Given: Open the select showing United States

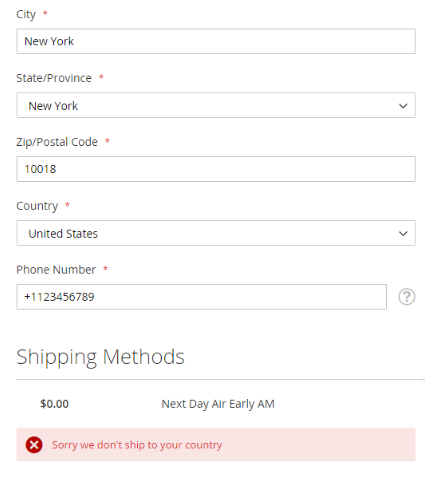Looking at the screenshot, I should (216, 233).
